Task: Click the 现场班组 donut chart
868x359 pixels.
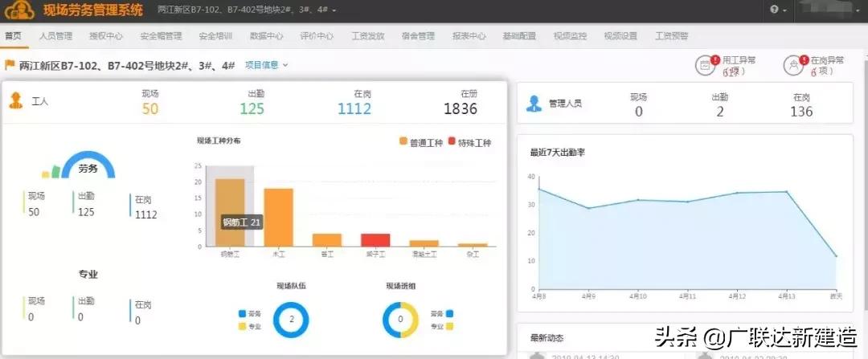Action: 401,320
